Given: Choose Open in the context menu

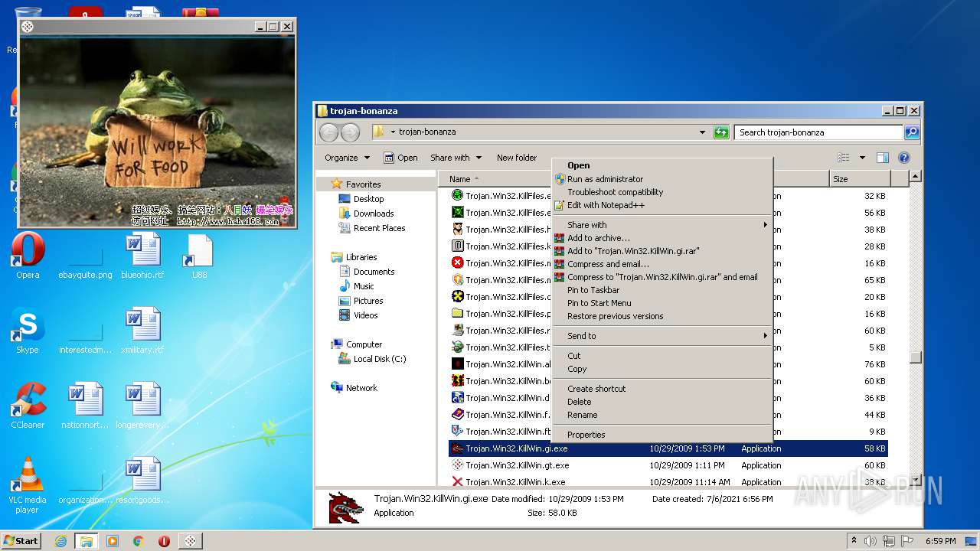Looking at the screenshot, I should pos(662,165).
